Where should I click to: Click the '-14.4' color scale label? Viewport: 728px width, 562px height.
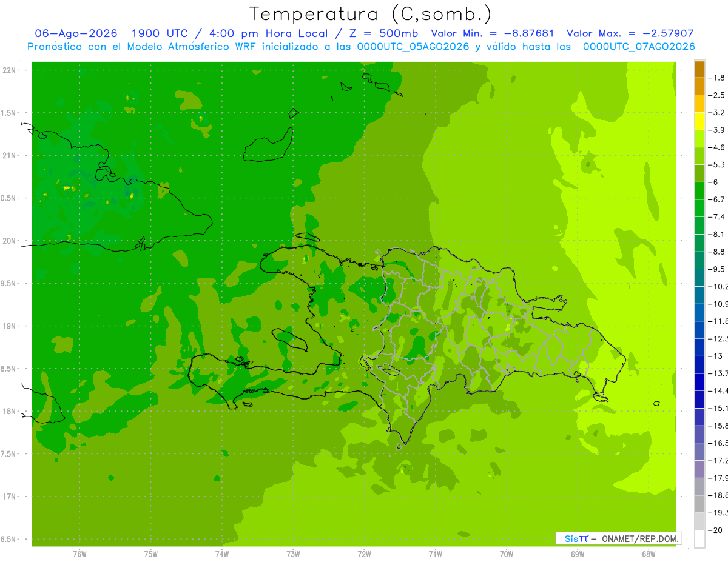tap(718, 390)
